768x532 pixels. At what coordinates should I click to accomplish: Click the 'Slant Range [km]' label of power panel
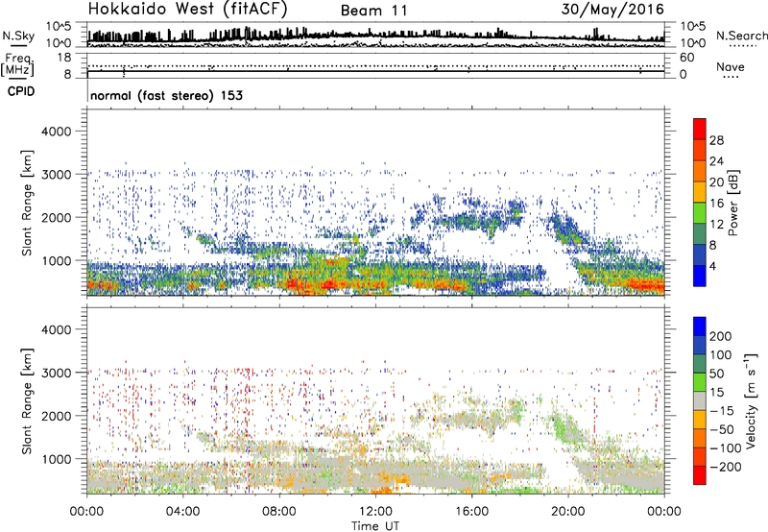(27, 203)
